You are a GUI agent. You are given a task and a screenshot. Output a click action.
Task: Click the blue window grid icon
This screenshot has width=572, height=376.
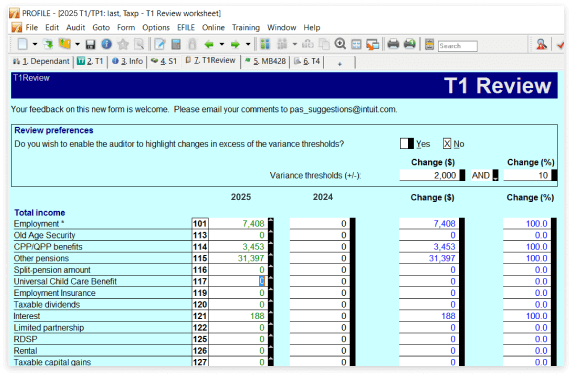(x=356, y=44)
